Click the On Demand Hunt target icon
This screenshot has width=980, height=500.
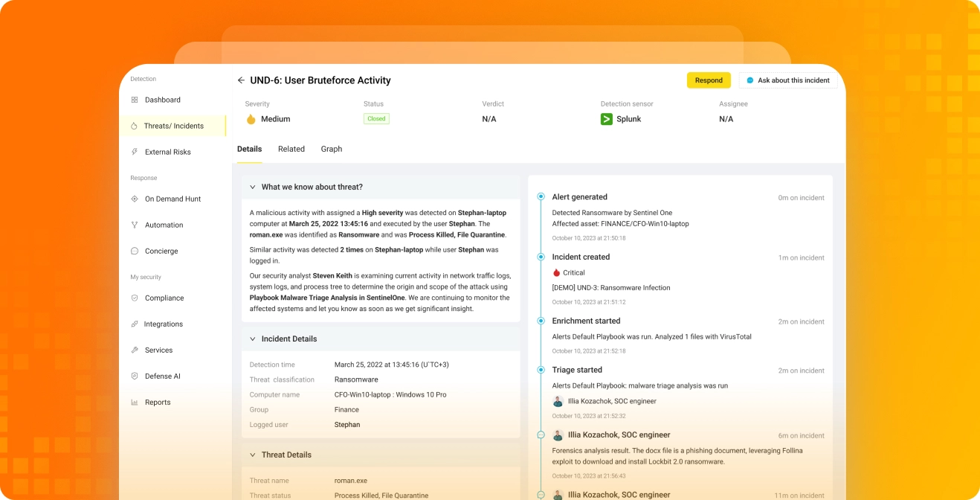point(135,199)
